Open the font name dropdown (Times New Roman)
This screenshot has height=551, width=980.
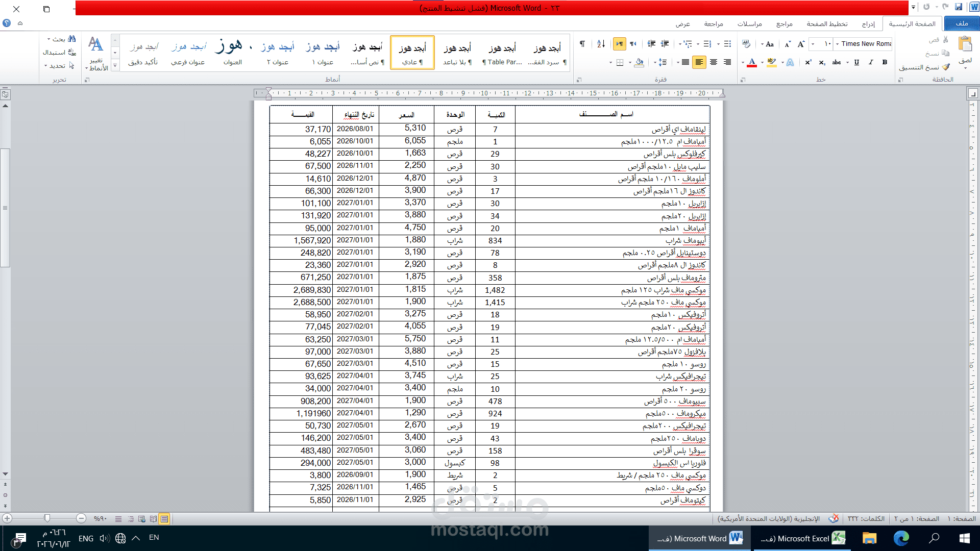[837, 44]
